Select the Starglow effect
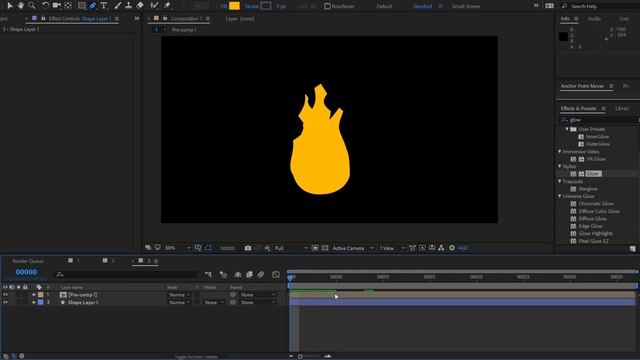640x360 pixels. [588, 189]
